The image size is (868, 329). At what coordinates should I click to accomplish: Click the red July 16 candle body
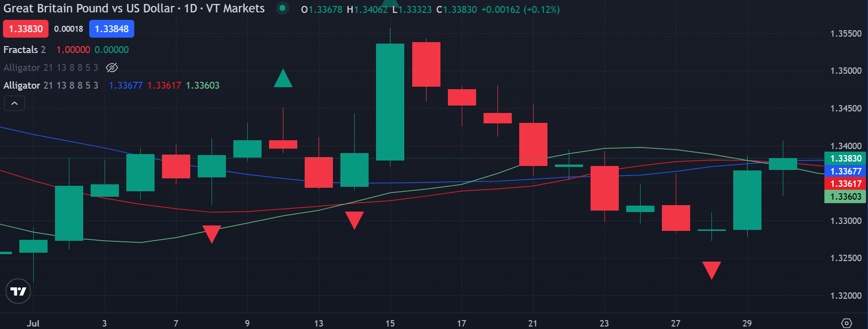(x=426, y=64)
